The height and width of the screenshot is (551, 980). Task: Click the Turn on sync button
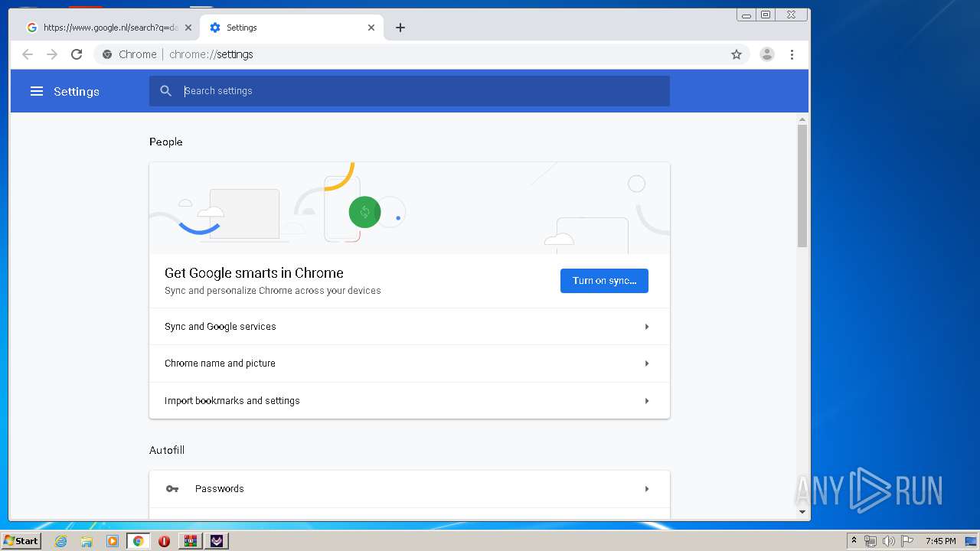tap(604, 281)
